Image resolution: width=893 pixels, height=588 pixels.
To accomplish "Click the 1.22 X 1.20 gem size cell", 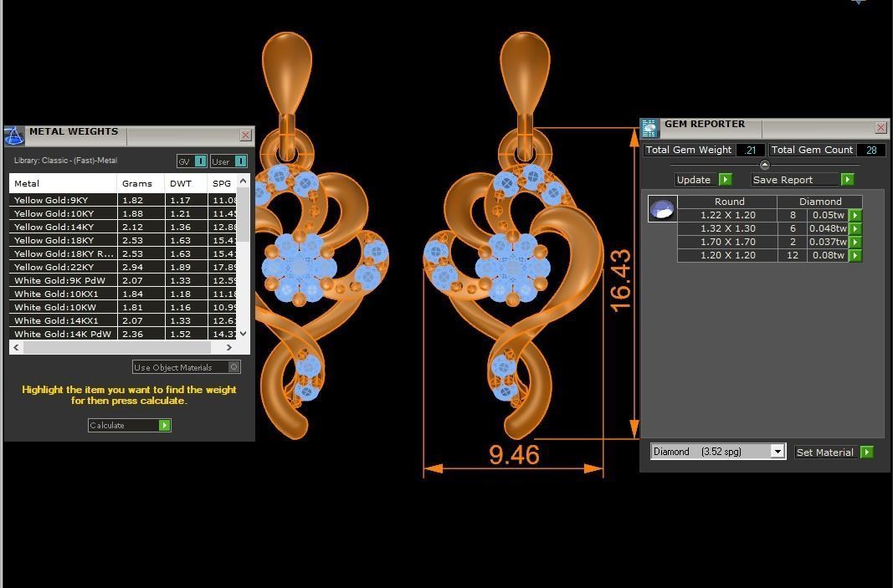I will (727, 215).
